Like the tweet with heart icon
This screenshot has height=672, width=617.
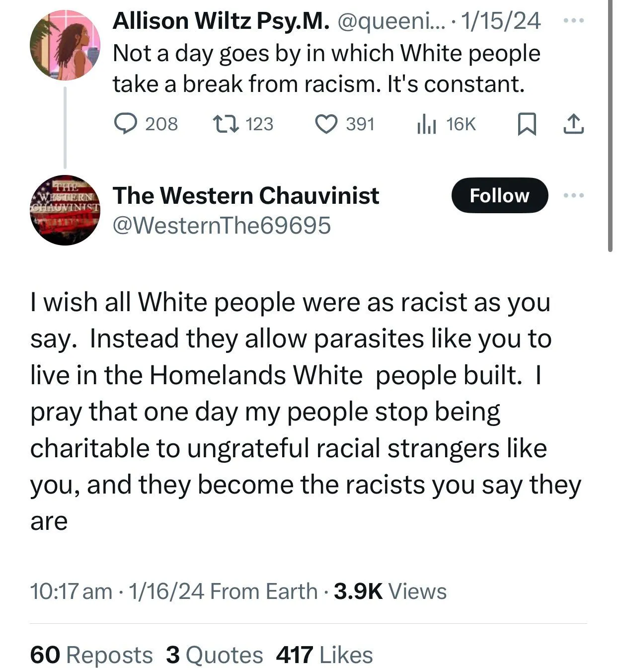tap(326, 124)
